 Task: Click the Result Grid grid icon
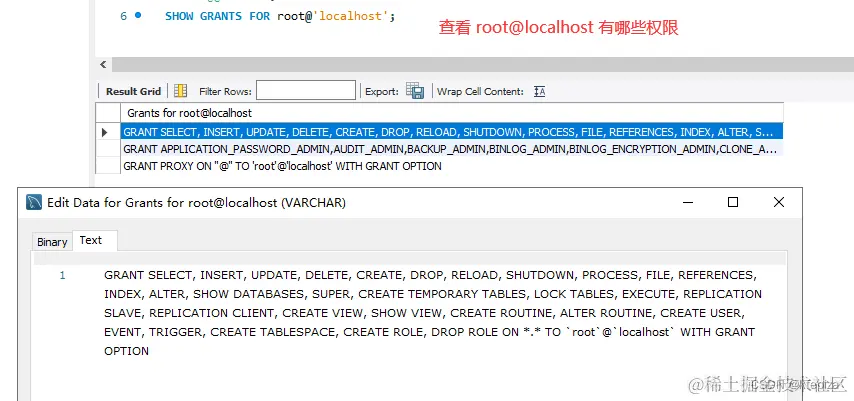[180, 91]
